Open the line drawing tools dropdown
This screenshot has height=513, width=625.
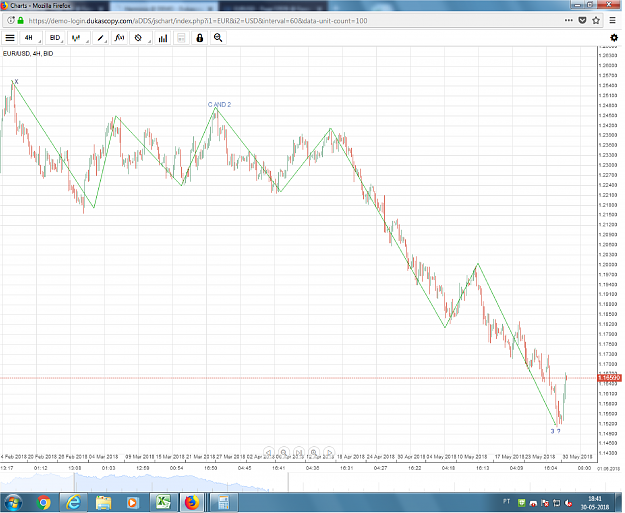101,38
